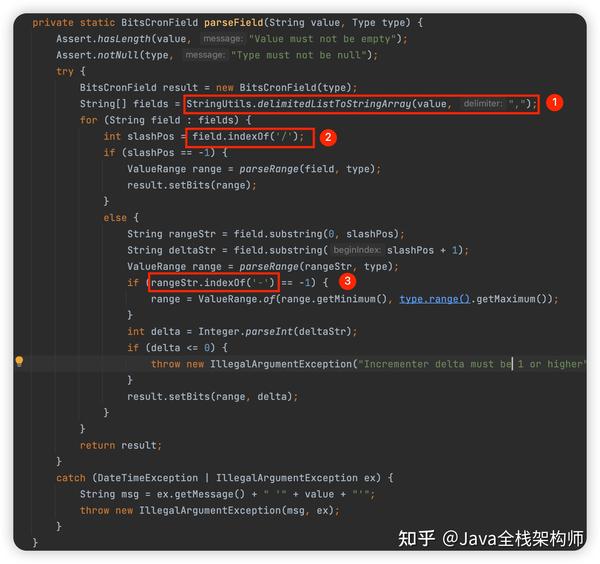Click the new BitsCronField(type) constructor call
600x564 pixels.
[x=284, y=88]
